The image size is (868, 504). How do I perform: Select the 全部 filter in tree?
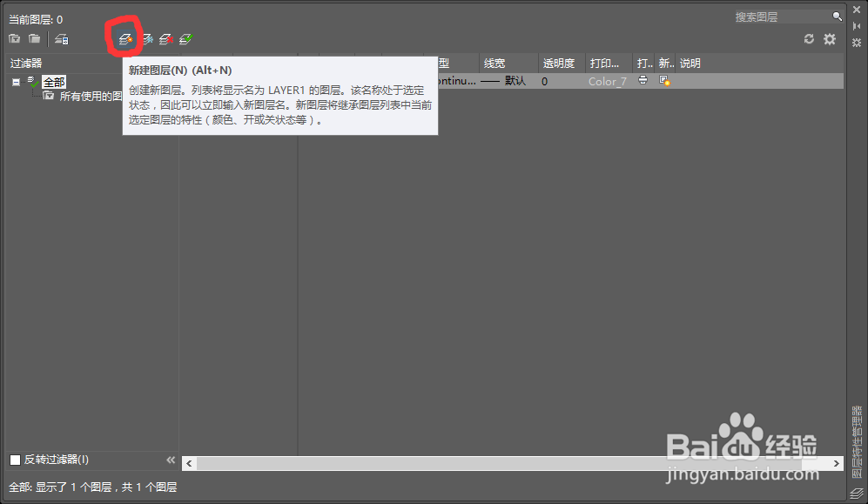pyautogui.click(x=54, y=83)
